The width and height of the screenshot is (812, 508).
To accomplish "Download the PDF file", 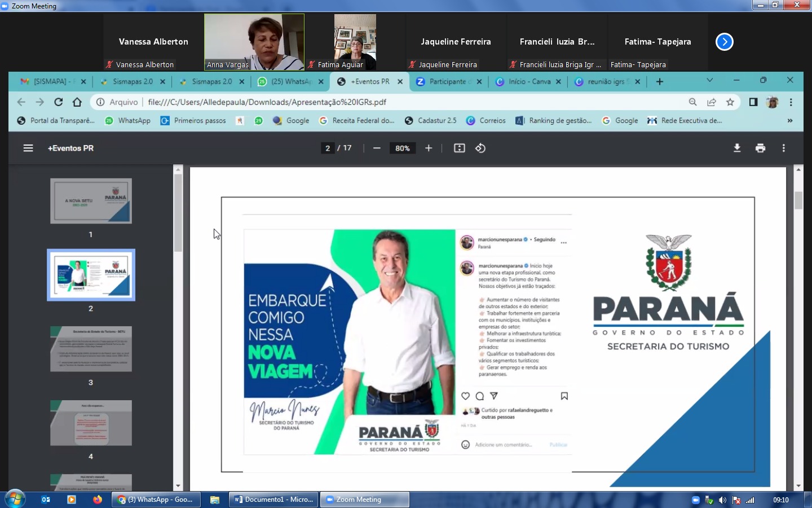I will tap(737, 148).
